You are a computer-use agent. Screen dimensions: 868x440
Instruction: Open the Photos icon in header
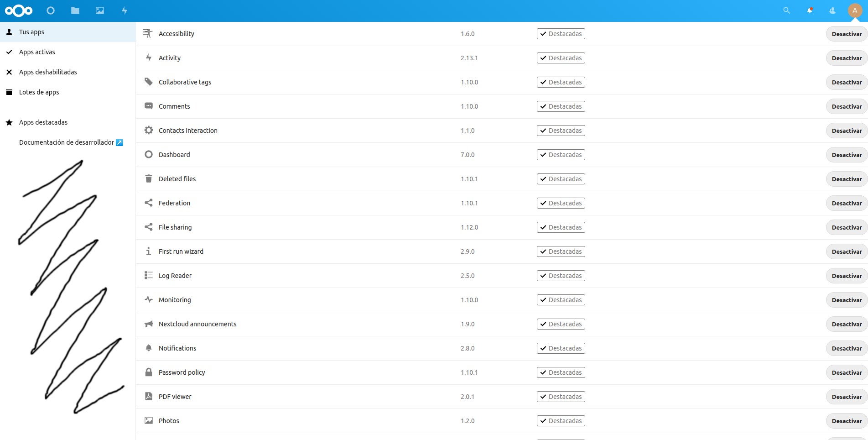pyautogui.click(x=100, y=10)
